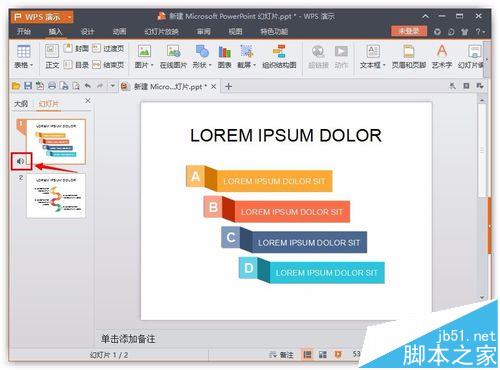Open the 特色功能 ribbon tab

(274, 32)
